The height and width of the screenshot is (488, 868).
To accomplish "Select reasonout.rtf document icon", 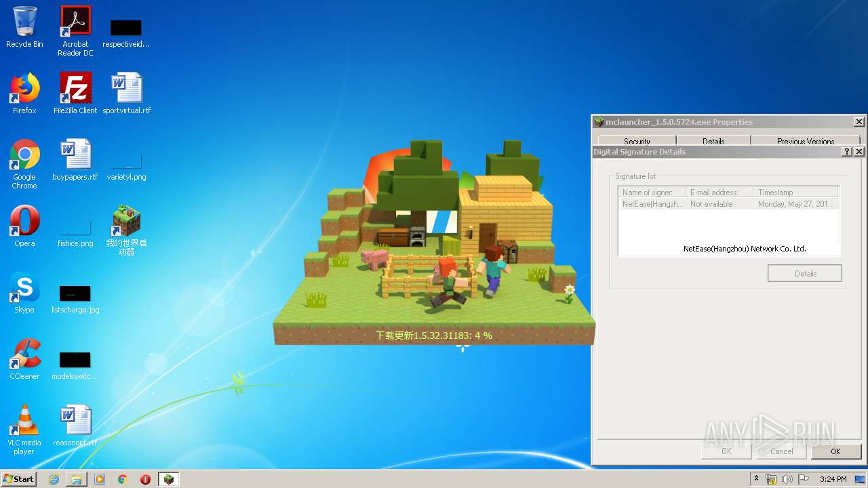I will [x=75, y=426].
